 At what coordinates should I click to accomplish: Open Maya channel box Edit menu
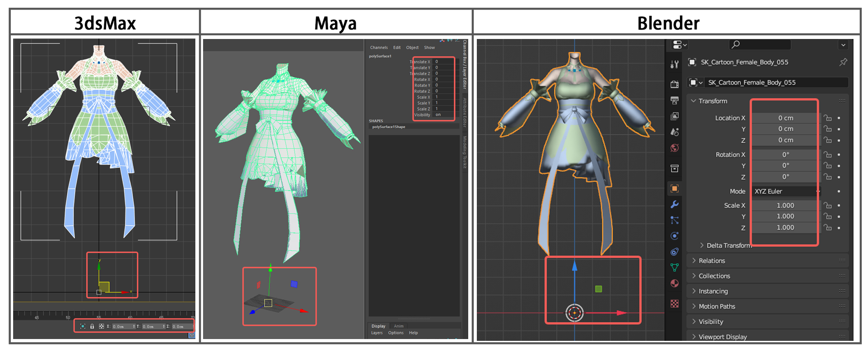[x=397, y=48]
